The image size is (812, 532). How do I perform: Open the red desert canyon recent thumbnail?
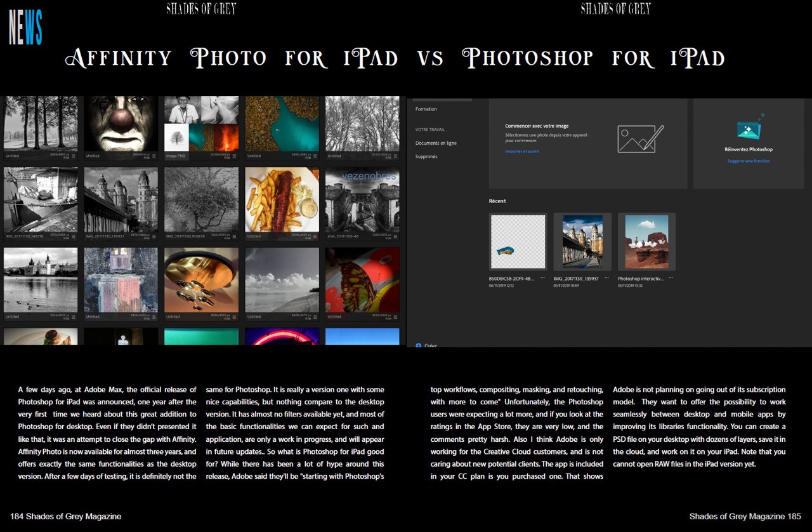646,242
